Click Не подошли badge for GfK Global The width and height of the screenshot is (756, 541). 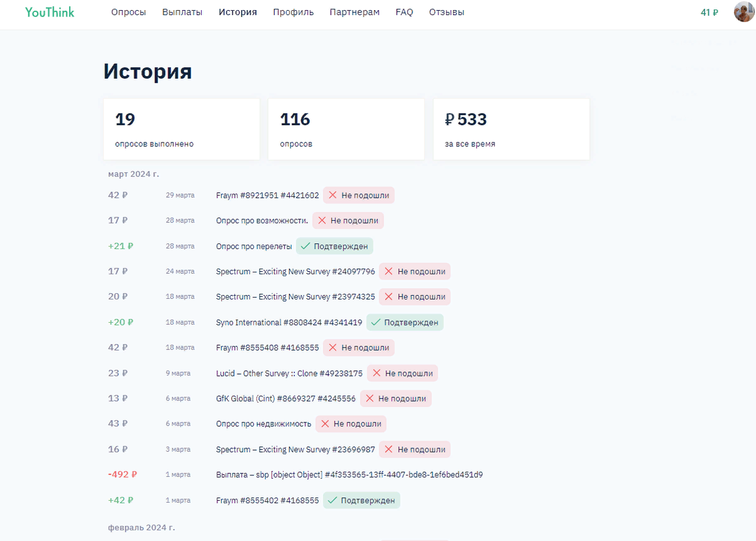pos(396,398)
